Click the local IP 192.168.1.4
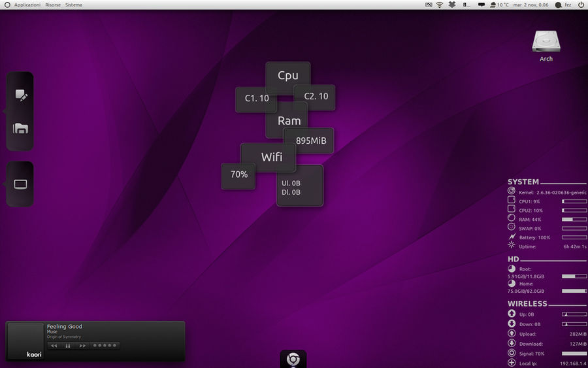Image resolution: width=588 pixels, height=368 pixels. (x=574, y=363)
